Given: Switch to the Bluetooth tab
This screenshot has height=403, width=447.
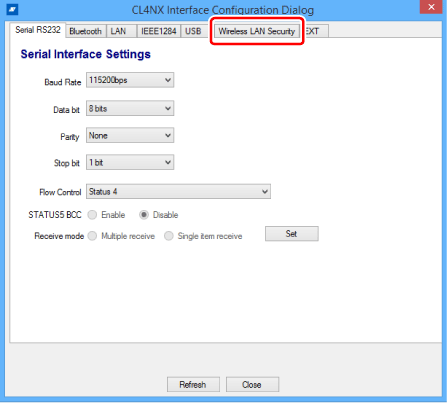Looking at the screenshot, I should [x=86, y=31].
